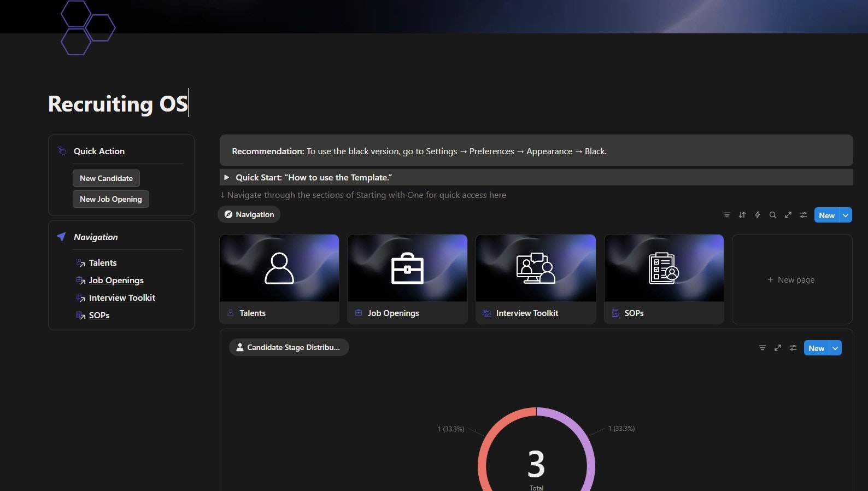Click the "Navigate through the sections" hint text
Image resolution: width=868 pixels, height=491 pixels.
(363, 195)
